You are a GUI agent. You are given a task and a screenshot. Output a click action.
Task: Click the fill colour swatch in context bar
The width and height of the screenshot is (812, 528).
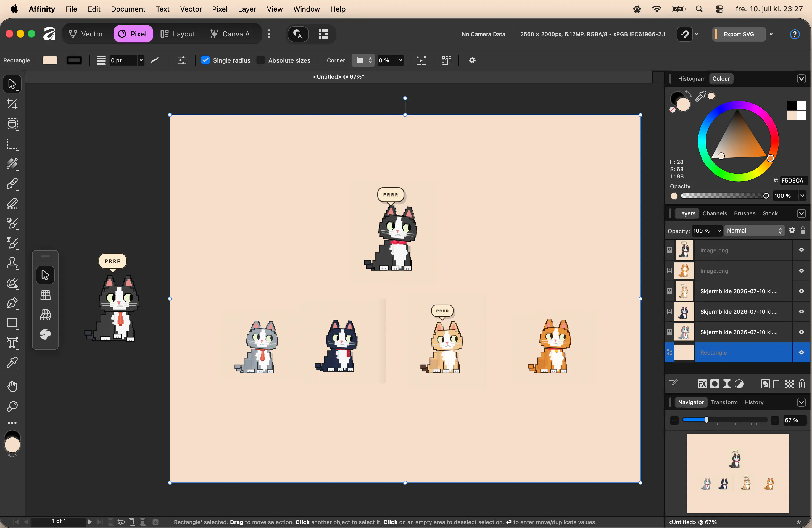coord(50,60)
